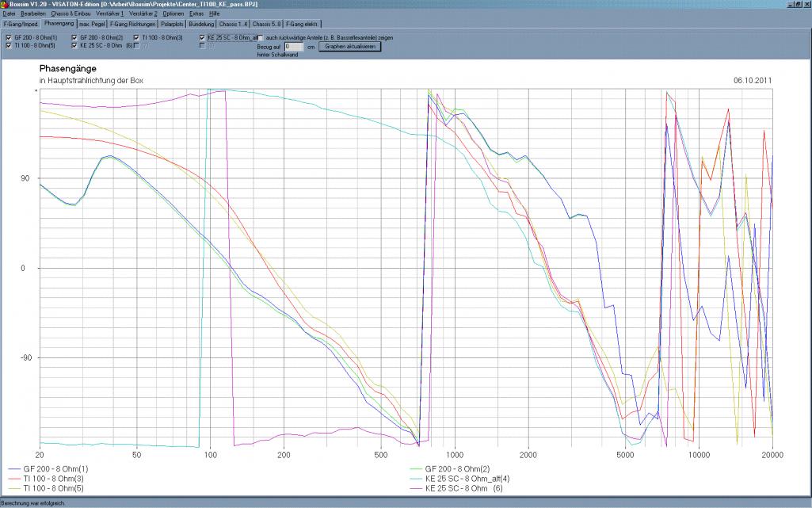Go to the Bündelung tab
The height and width of the screenshot is (508, 812).
click(201, 24)
